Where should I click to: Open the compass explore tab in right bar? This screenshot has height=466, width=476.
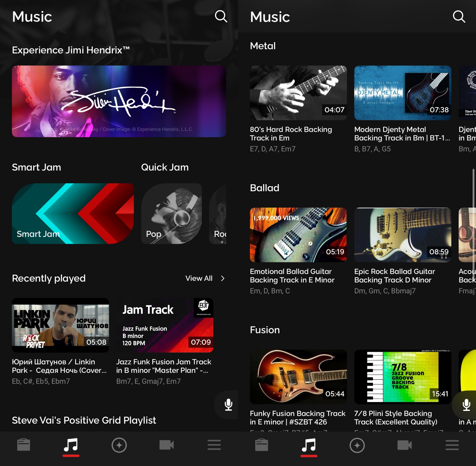coord(357,445)
